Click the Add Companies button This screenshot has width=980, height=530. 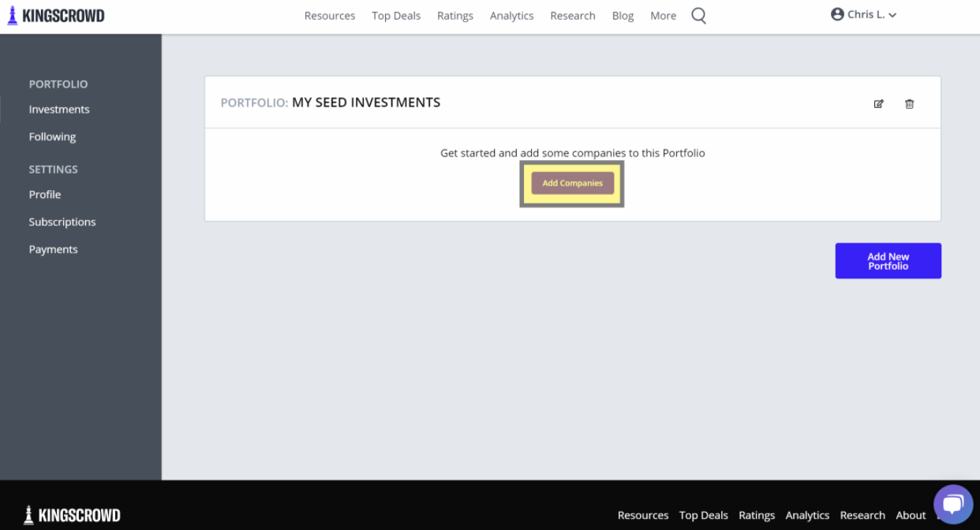point(572,183)
